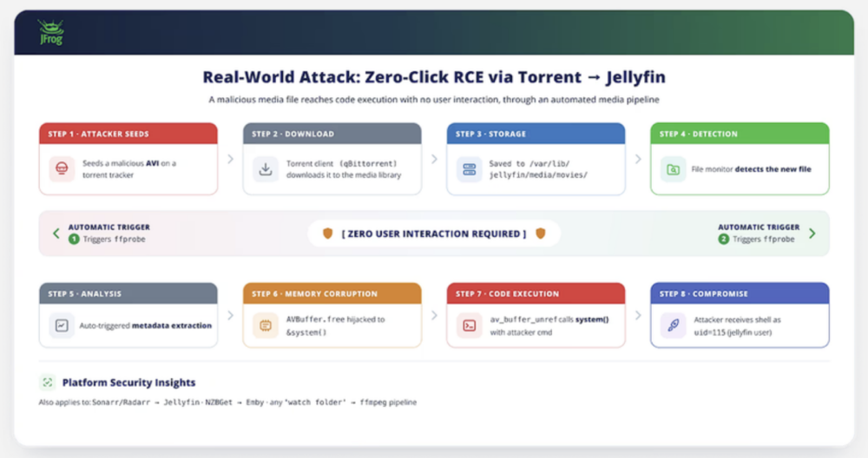This screenshot has width=868, height=458.
Task: Click the shield icon right of ZERO USER INTERACTION
Action: (540, 233)
